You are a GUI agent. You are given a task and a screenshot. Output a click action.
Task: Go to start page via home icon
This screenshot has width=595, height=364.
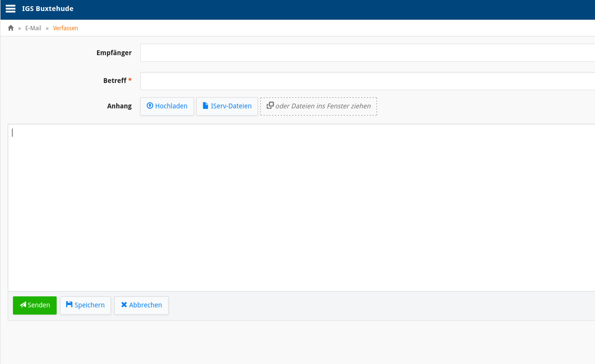[11, 28]
